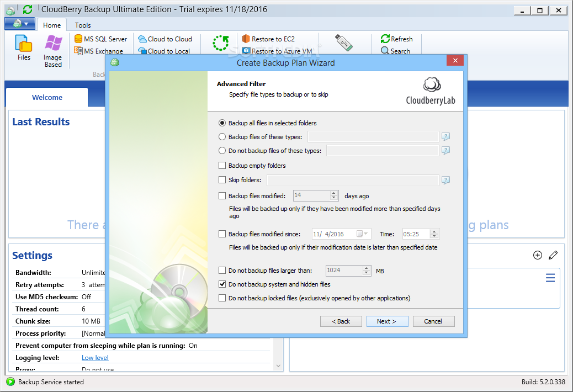This screenshot has width=573, height=392.
Task: Open the Low level logging link
Action: click(x=95, y=358)
